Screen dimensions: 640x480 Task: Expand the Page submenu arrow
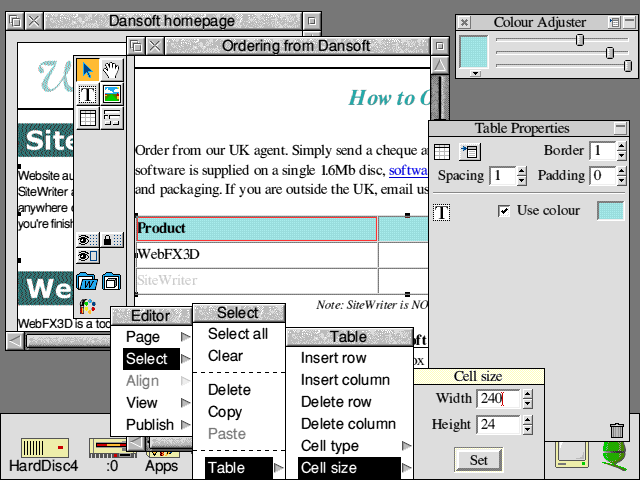[185, 337]
